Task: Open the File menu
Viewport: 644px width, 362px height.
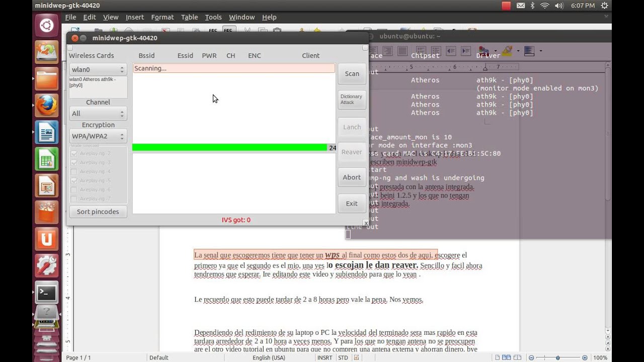Action: (70, 17)
